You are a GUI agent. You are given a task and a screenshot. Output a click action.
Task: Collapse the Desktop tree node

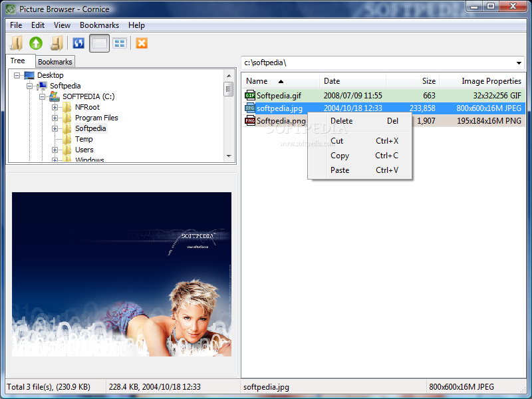(17, 75)
